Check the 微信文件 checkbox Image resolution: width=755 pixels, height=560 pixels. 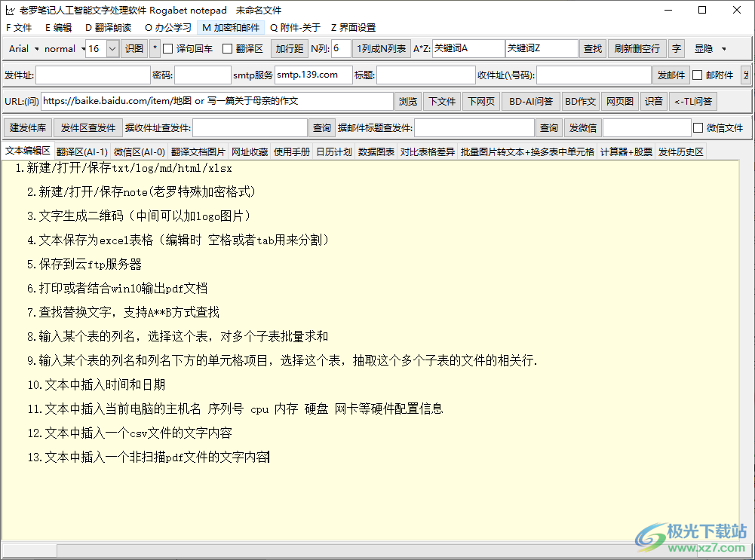(698, 127)
